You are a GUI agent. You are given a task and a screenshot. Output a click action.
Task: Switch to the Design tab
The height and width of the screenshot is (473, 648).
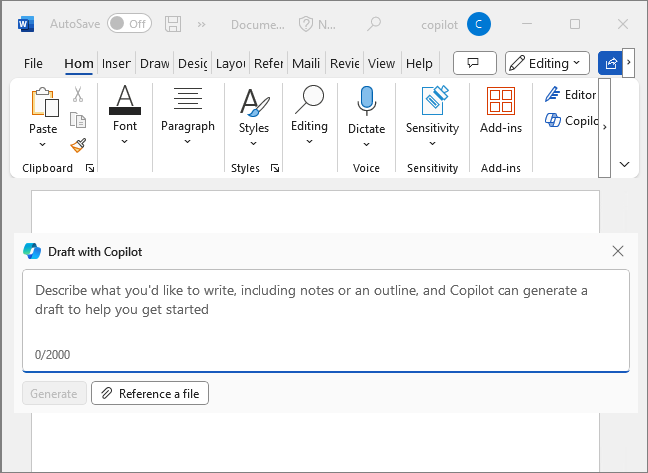coord(193,64)
